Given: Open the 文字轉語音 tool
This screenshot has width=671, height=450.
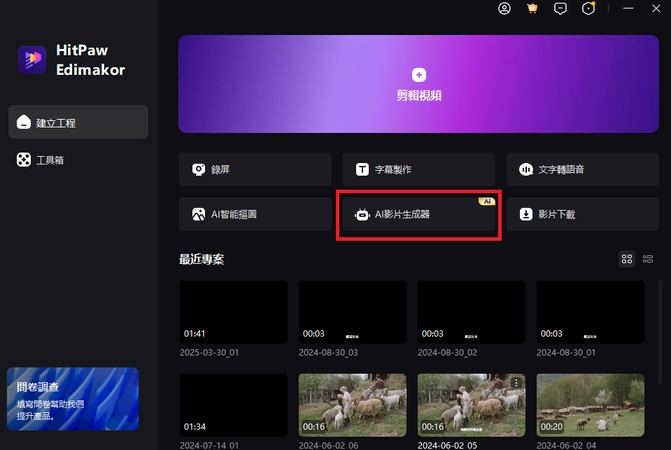Looking at the screenshot, I should coord(582,169).
